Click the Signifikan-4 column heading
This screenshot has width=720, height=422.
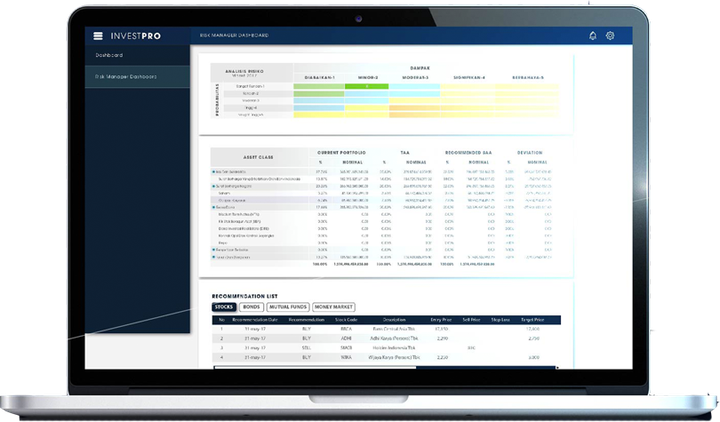(469, 78)
